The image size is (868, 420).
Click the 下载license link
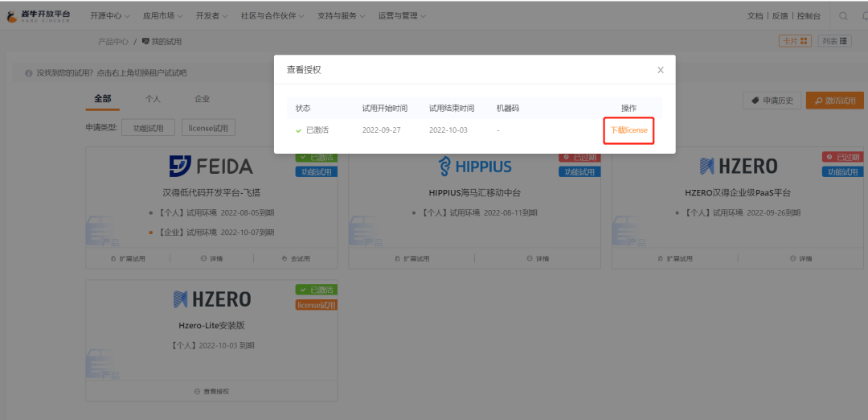[628, 130]
